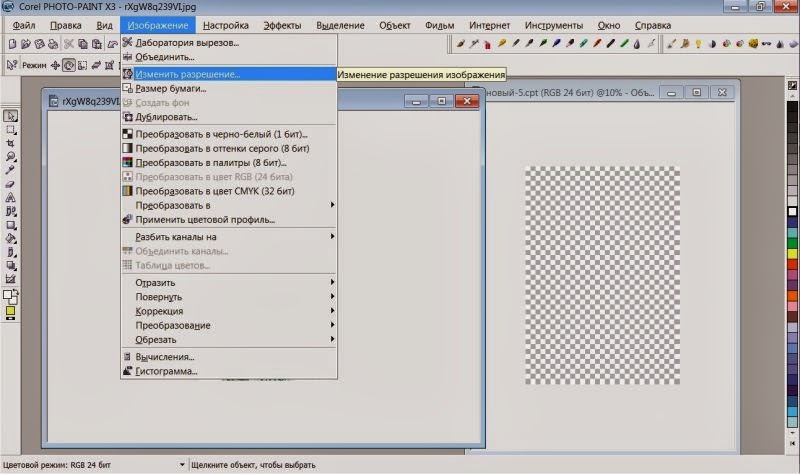800x474 pixels.
Task: Choose Применить цветовой профиль menu item
Action: (x=229, y=219)
